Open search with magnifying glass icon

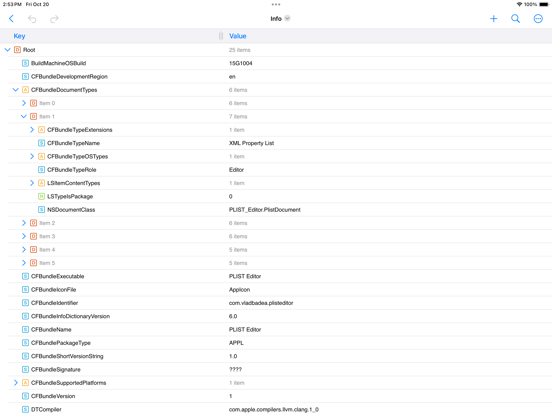click(x=515, y=19)
